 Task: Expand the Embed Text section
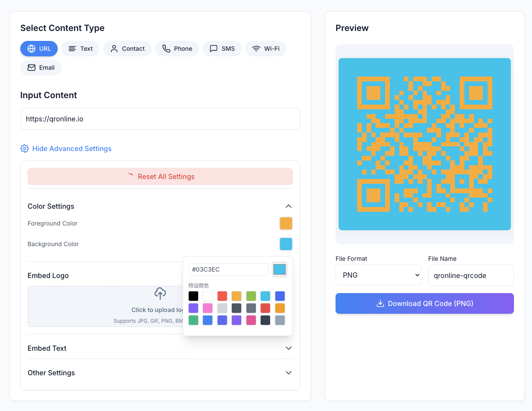(x=160, y=348)
